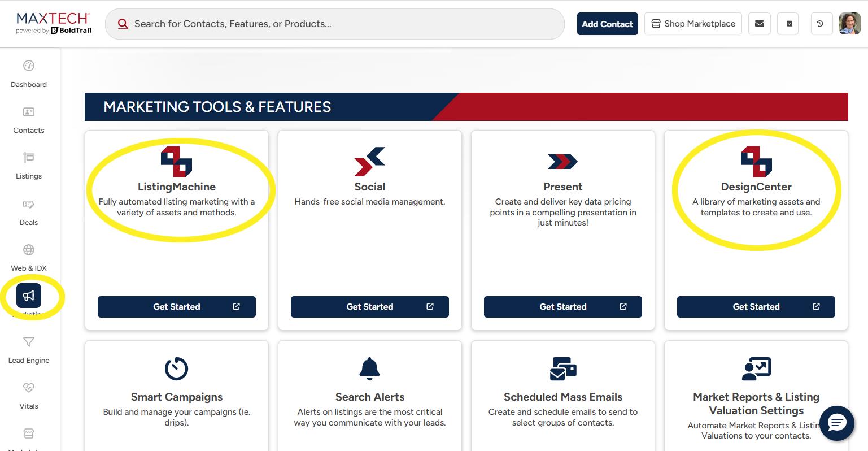Click the search magnifier icon
This screenshot has width=868, height=451.
click(123, 24)
